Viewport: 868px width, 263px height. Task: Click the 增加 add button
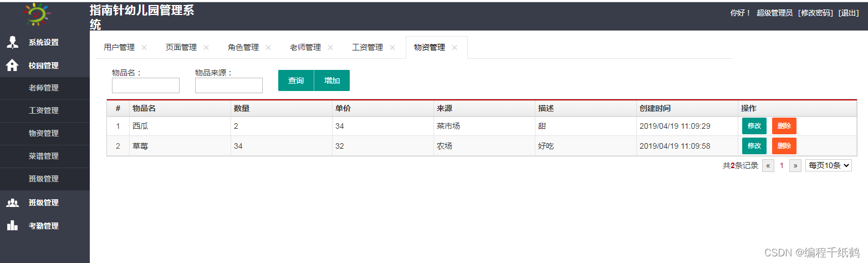pyautogui.click(x=332, y=80)
